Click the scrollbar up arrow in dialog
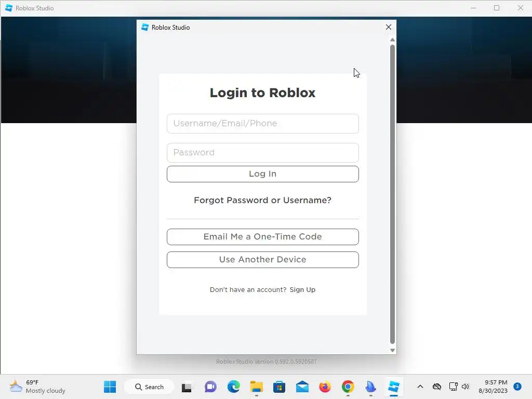The image size is (532, 399). pyautogui.click(x=392, y=40)
